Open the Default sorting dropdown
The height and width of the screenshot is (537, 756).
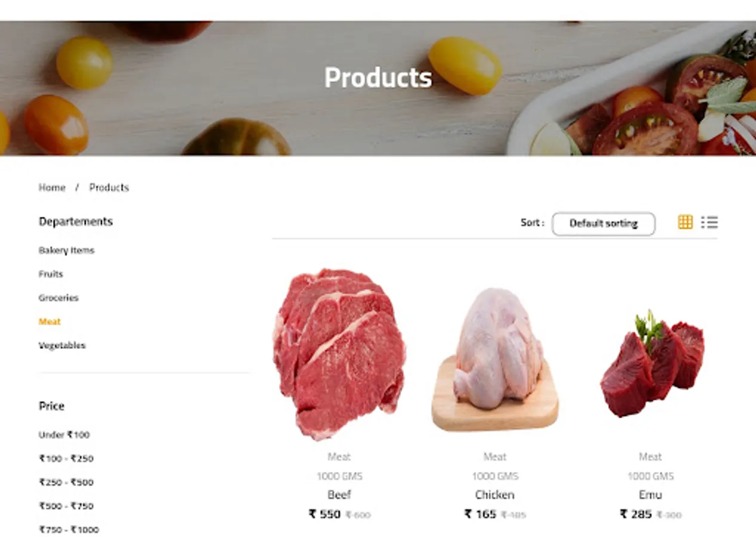click(603, 224)
